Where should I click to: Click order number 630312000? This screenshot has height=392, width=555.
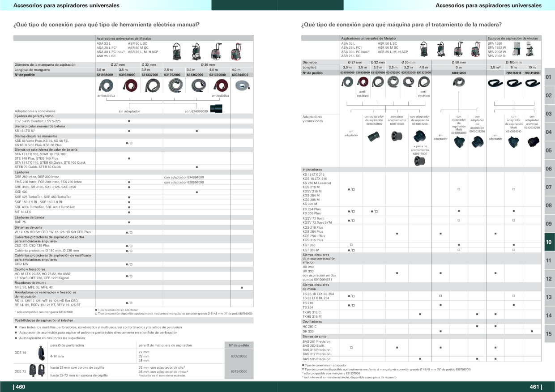[x=458, y=72]
